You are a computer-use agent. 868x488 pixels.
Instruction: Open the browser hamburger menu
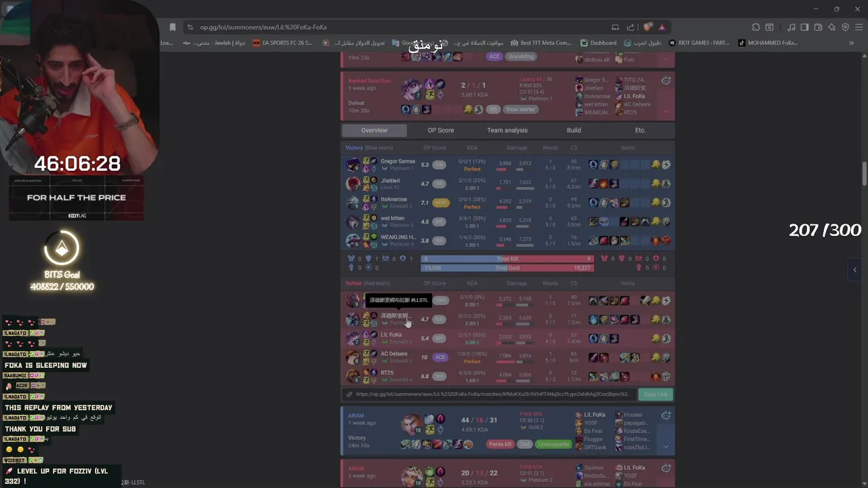[x=858, y=27]
